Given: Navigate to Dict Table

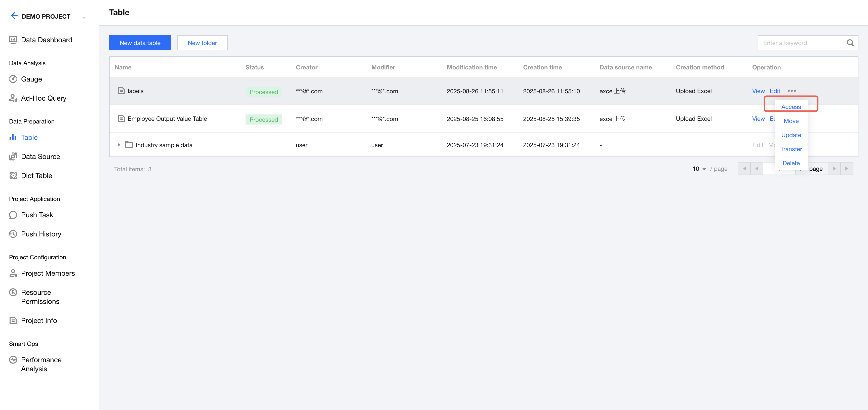Looking at the screenshot, I should click(x=36, y=176).
